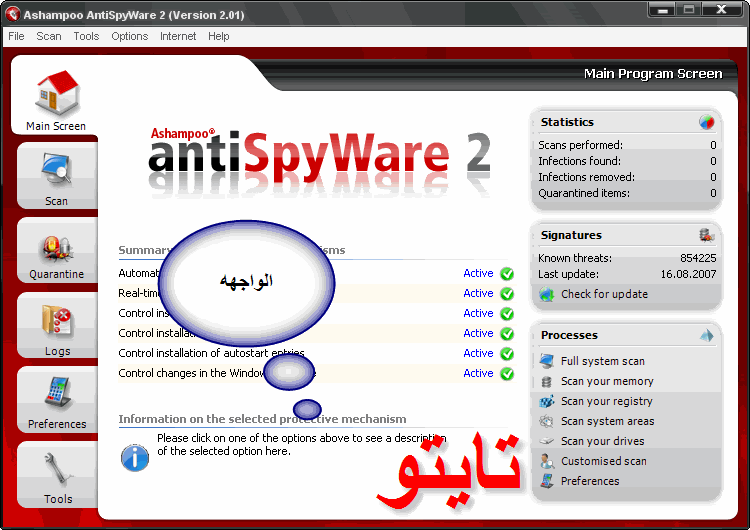Choose the Scan system areas text link
The width and height of the screenshot is (750, 530).
pyautogui.click(x=607, y=421)
